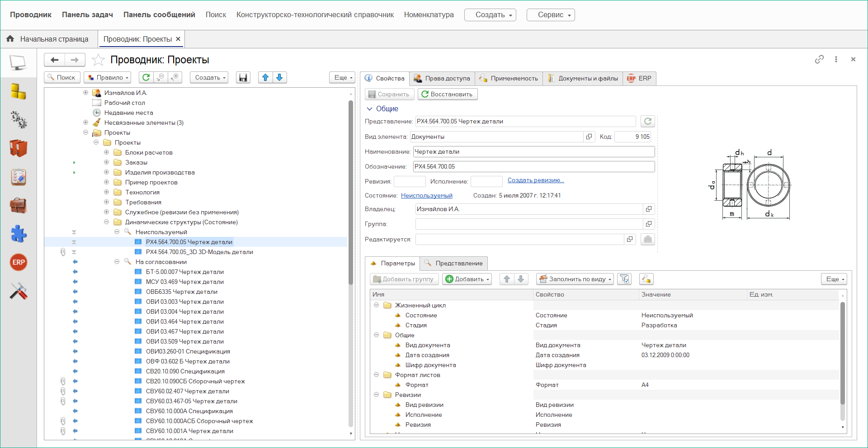Click the floppy disk save icon
Viewport: 868px width, 448px height.
pos(243,77)
